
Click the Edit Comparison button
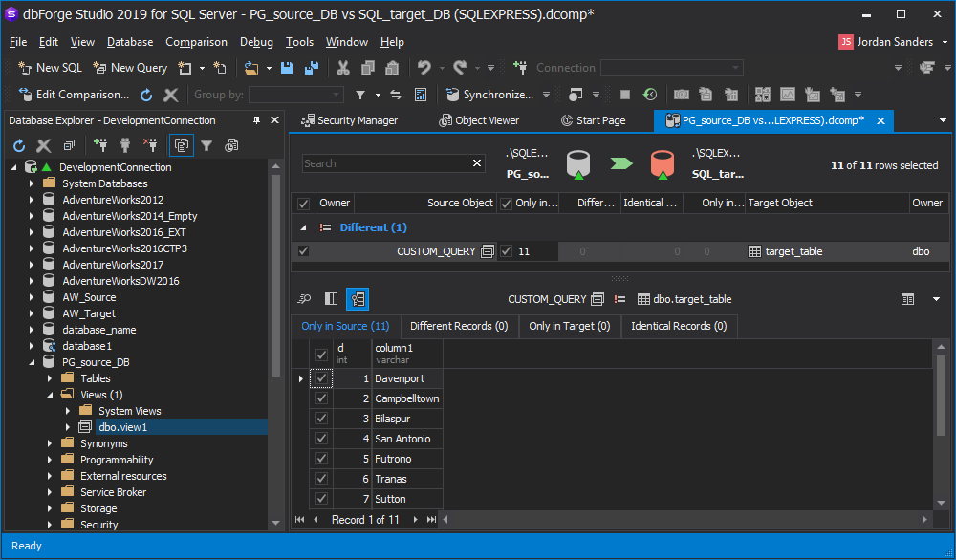pyautogui.click(x=74, y=95)
